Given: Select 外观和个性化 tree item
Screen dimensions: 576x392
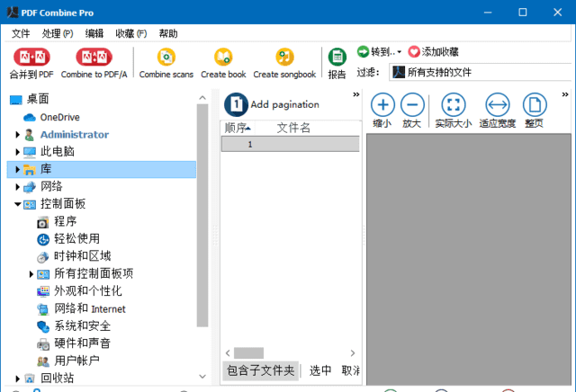Looking at the screenshot, I should pos(88,291).
